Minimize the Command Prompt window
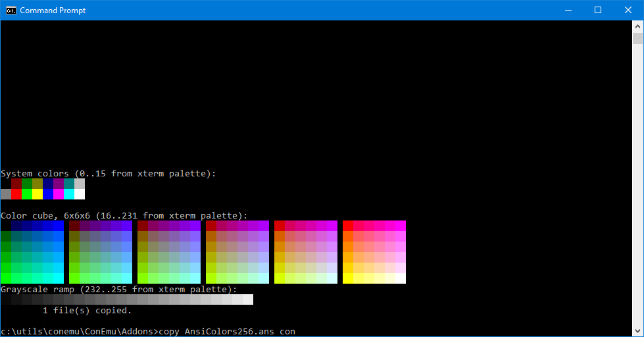The image size is (644, 337). tap(568, 10)
